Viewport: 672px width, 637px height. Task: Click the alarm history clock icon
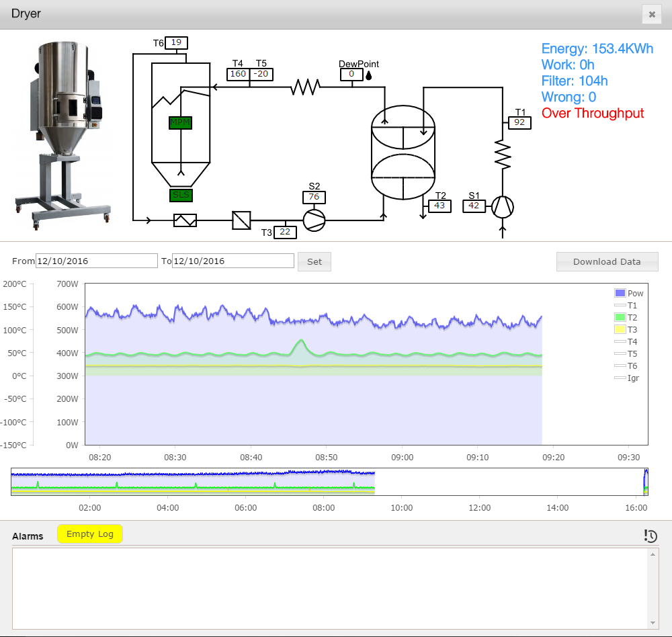(x=650, y=536)
